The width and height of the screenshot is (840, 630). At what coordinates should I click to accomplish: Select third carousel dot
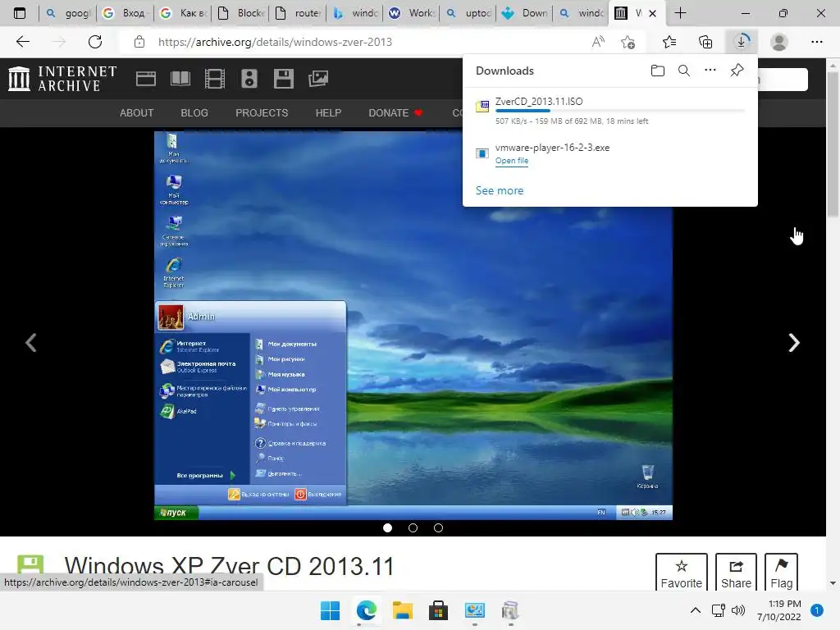[x=438, y=528]
